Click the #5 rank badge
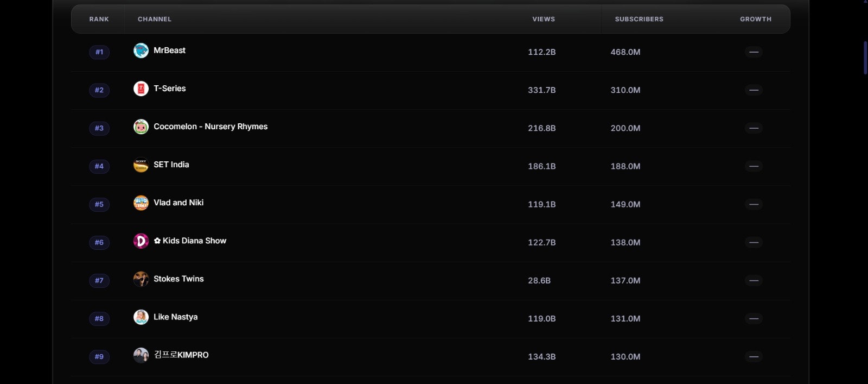The height and width of the screenshot is (384, 868). click(99, 204)
